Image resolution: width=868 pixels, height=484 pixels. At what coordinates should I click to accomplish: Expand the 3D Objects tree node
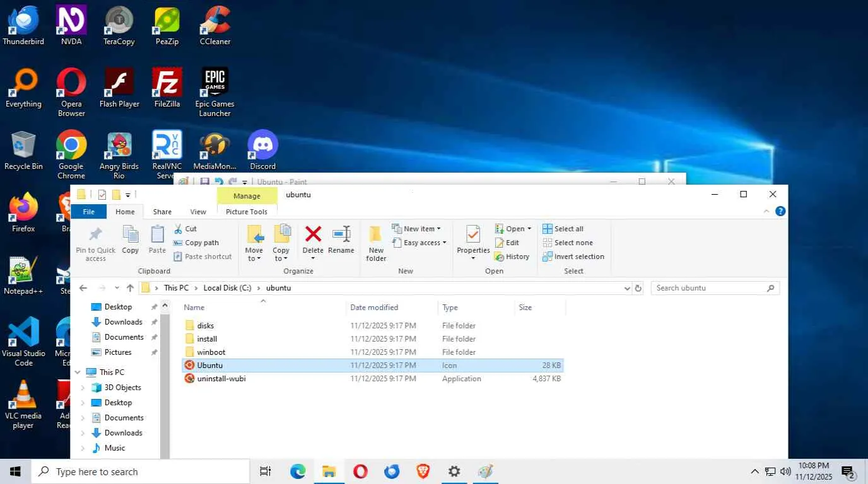click(83, 388)
